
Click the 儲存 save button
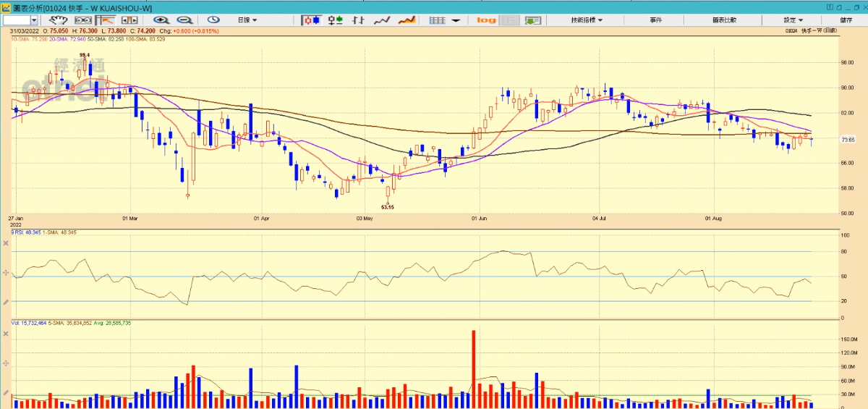(846, 20)
